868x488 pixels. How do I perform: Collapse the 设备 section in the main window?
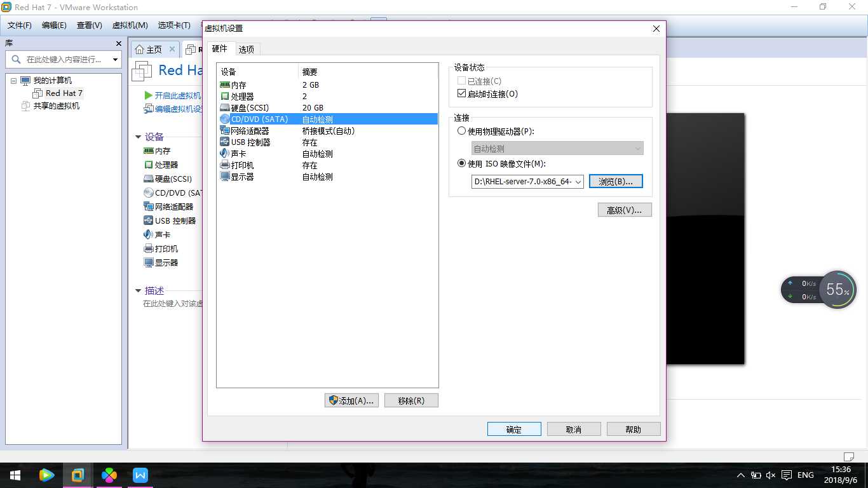tap(138, 137)
